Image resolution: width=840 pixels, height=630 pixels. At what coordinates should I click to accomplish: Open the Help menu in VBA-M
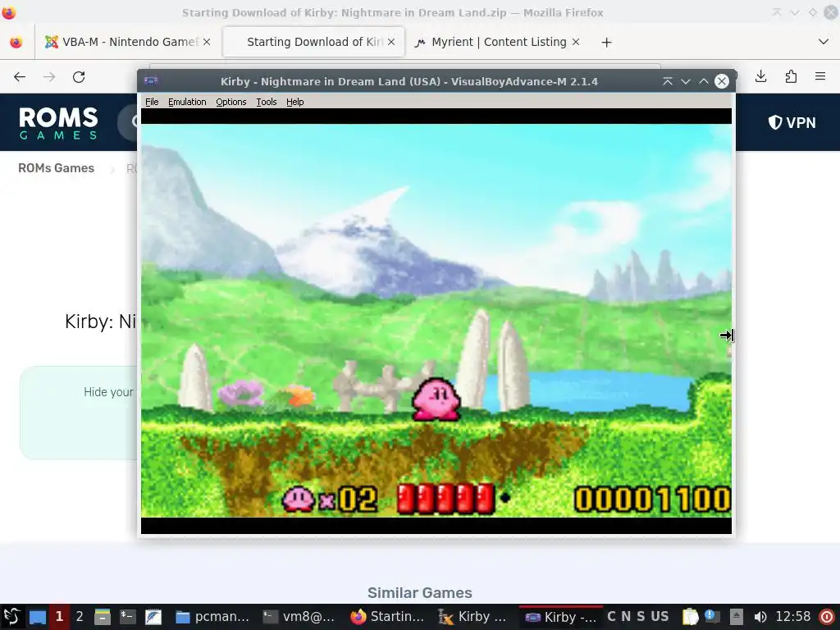pyautogui.click(x=294, y=102)
